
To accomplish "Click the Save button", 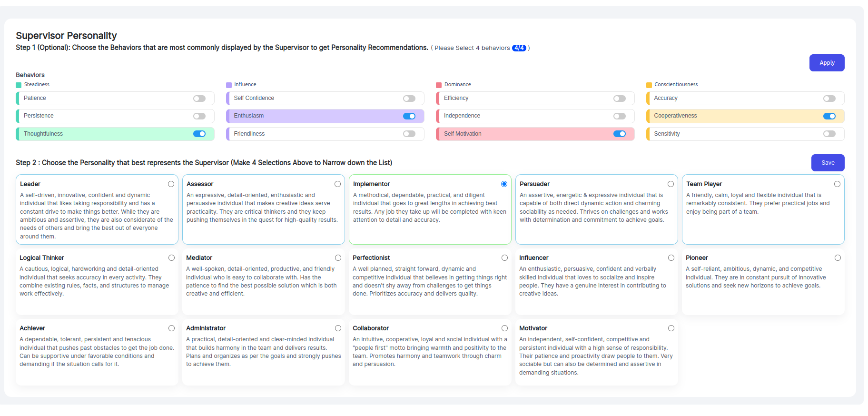I will 828,163.
